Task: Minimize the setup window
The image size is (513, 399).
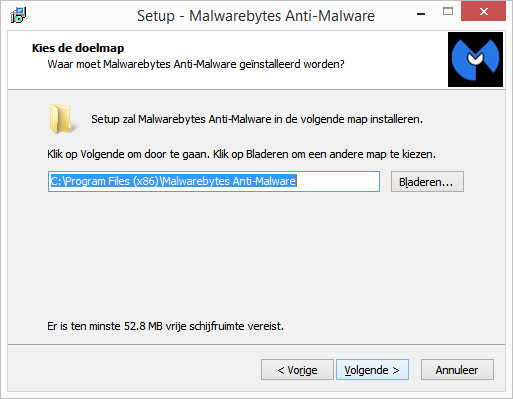Action: pos(421,14)
